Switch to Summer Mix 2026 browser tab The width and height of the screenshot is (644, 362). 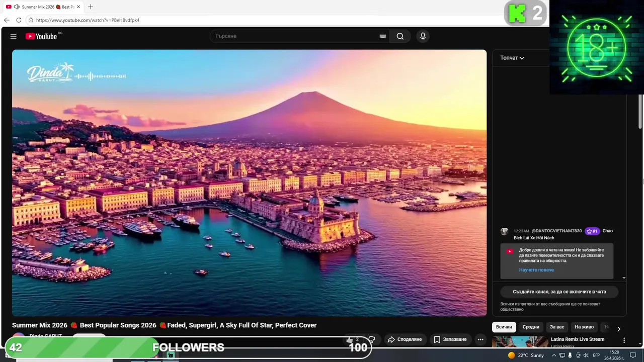(x=43, y=7)
